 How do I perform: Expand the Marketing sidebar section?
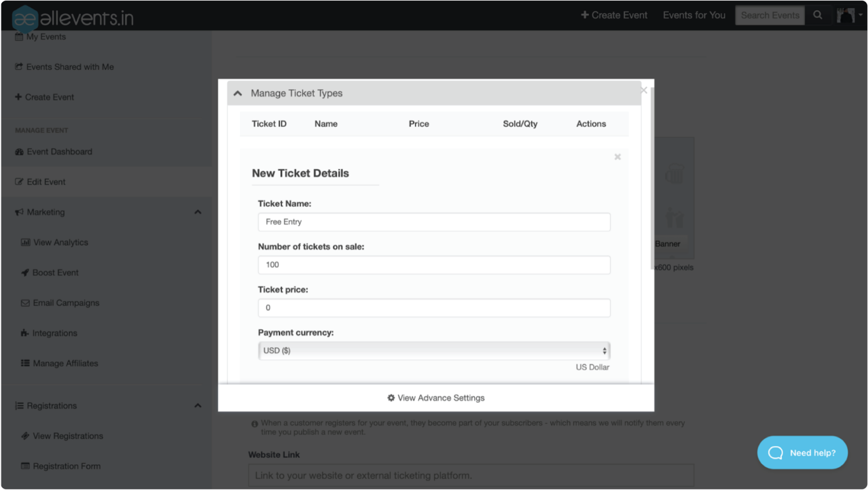197,212
